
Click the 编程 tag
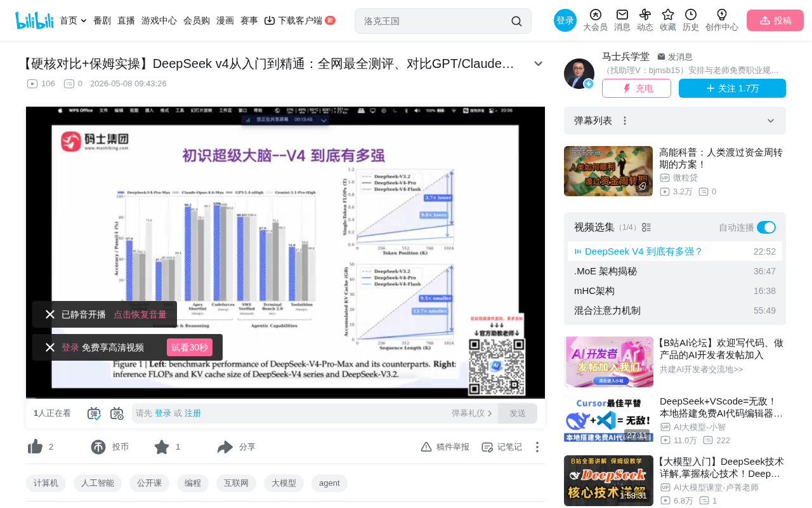click(193, 483)
